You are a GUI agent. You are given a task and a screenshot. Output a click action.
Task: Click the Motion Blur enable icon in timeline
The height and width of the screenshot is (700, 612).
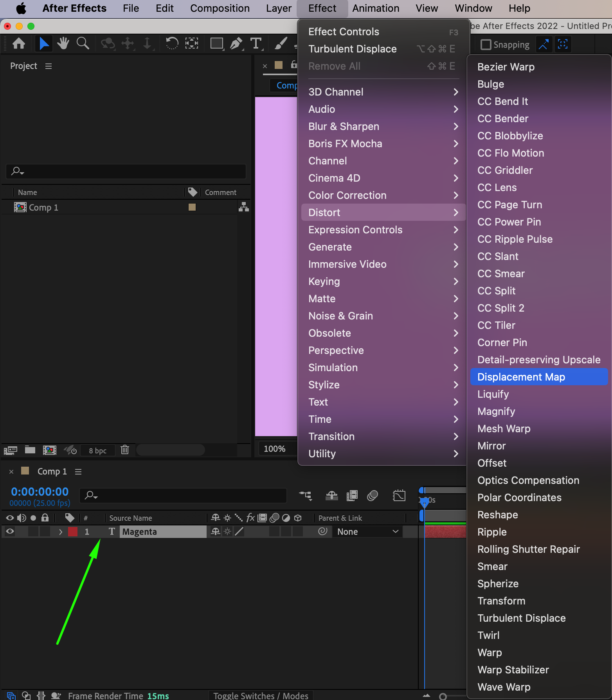[x=373, y=496]
